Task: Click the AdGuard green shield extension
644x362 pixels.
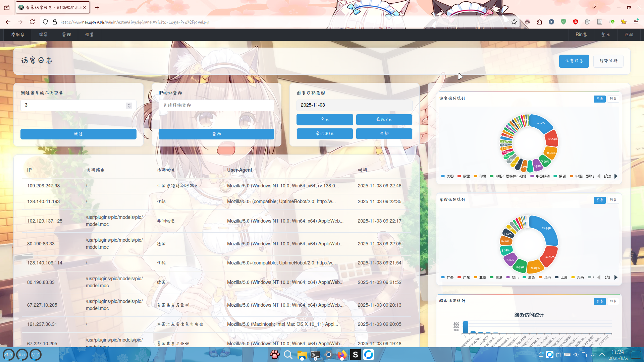Action: pyautogui.click(x=563, y=22)
